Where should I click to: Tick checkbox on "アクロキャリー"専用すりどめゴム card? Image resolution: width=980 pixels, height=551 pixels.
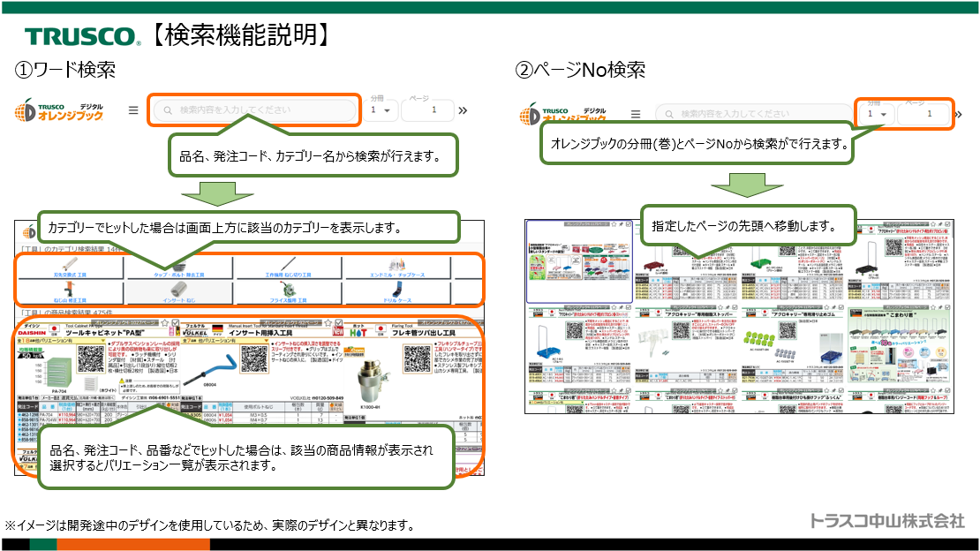tap(842, 307)
